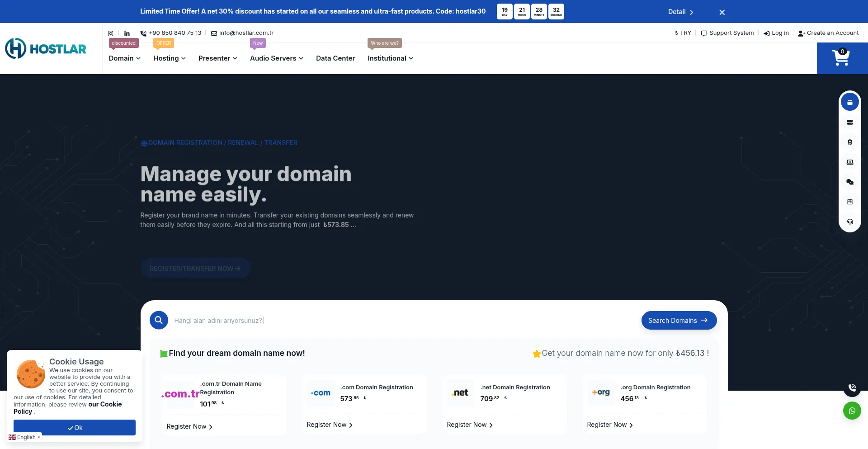The image size is (868, 449).
Task: Click the .org domain logo
Action: click(x=601, y=392)
